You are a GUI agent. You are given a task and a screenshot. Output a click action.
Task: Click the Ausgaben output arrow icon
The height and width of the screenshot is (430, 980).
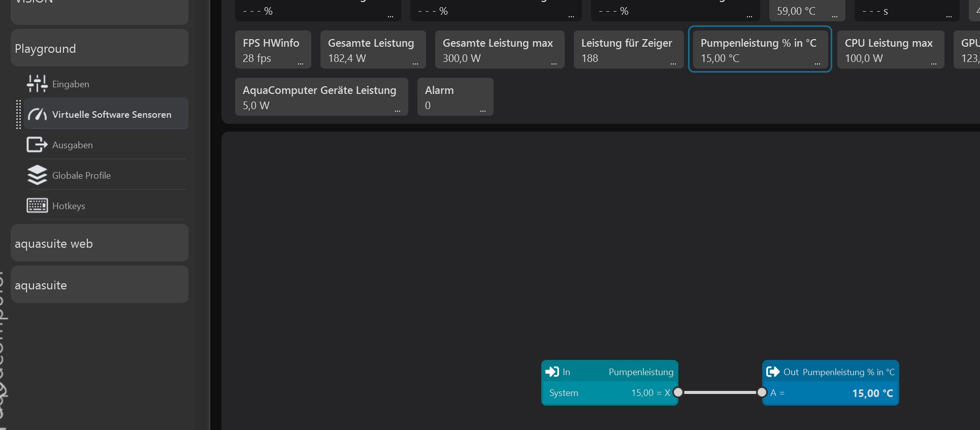click(37, 145)
